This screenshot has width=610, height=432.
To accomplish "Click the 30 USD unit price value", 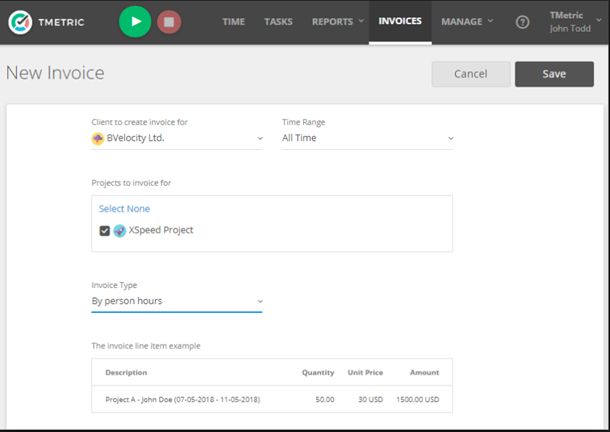I will [x=370, y=399].
